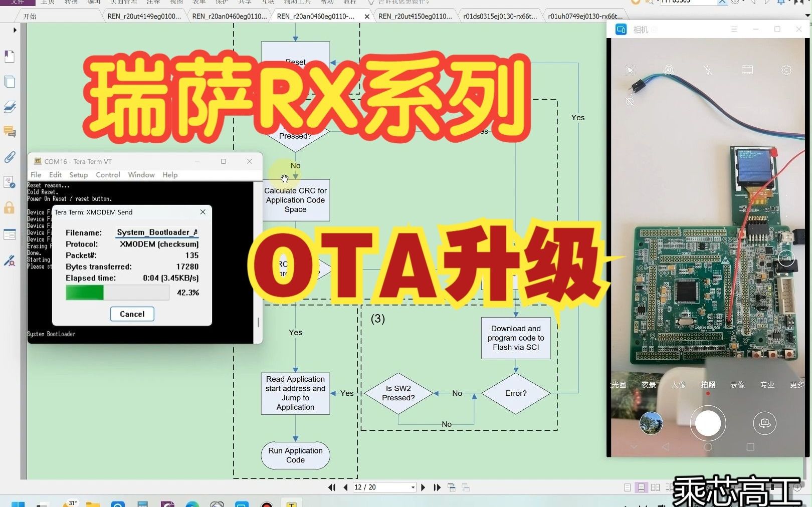Open the camera settings gear menu

pyautogui.click(x=785, y=70)
